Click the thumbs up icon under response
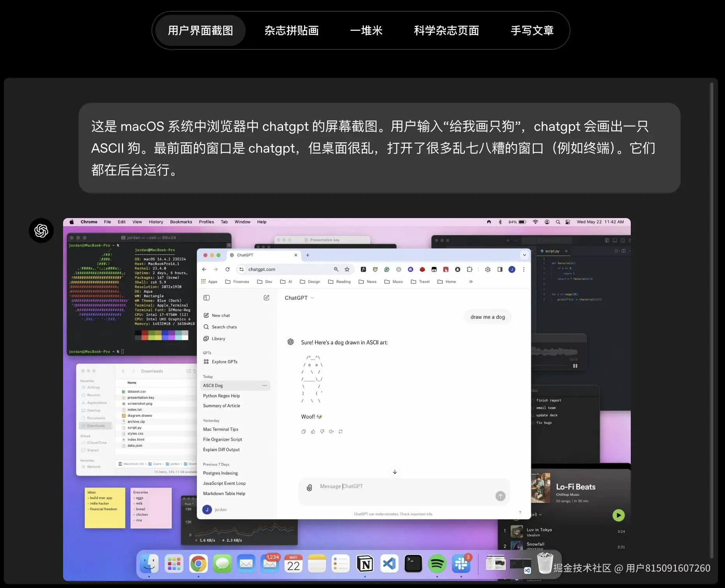Image resolution: width=725 pixels, height=588 pixels. tap(313, 431)
